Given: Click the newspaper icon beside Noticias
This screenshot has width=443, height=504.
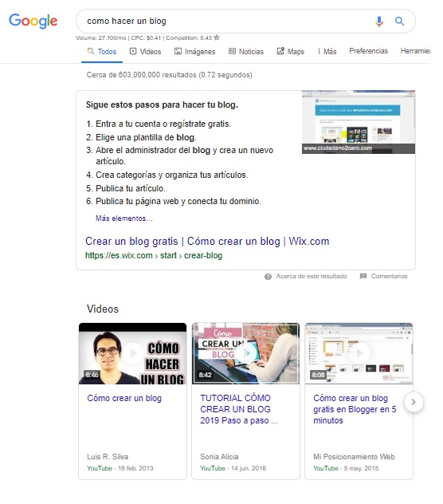Looking at the screenshot, I should coord(232,51).
